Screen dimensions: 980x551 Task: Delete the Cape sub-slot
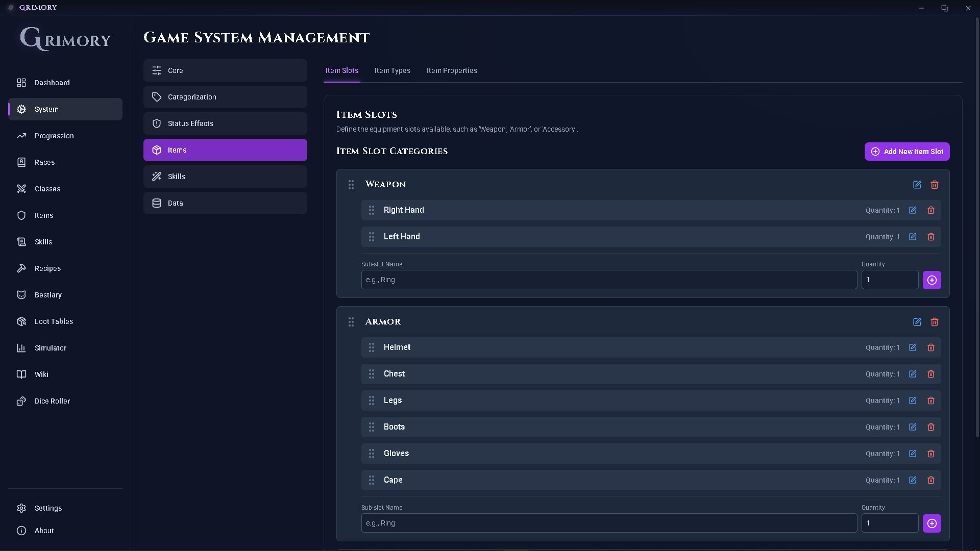[x=931, y=480]
